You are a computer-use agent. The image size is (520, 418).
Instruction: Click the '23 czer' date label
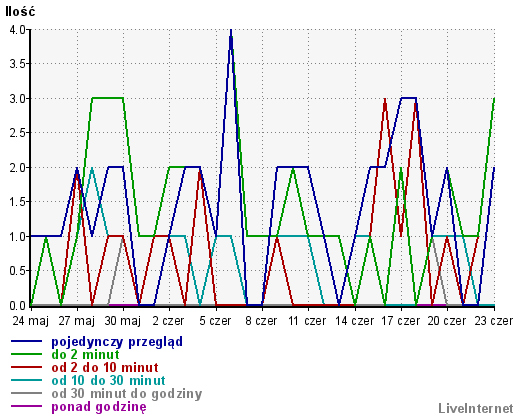point(494,321)
